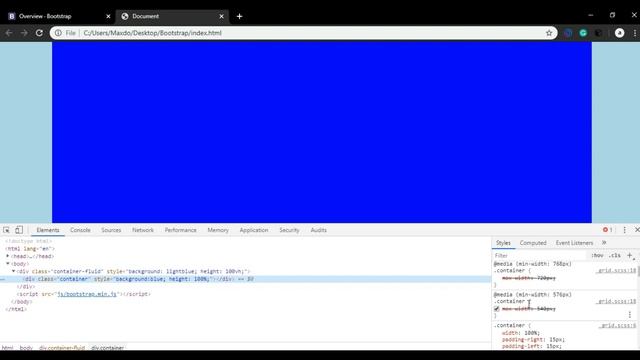The height and width of the screenshot is (360, 640).
Task: Click the div.container breadcrumb
Action: pos(107,348)
